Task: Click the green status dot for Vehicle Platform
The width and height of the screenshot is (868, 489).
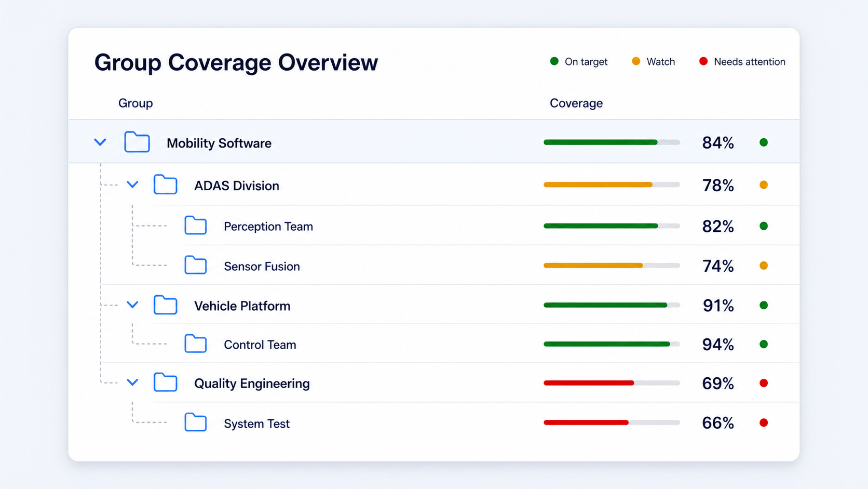Action: point(764,305)
